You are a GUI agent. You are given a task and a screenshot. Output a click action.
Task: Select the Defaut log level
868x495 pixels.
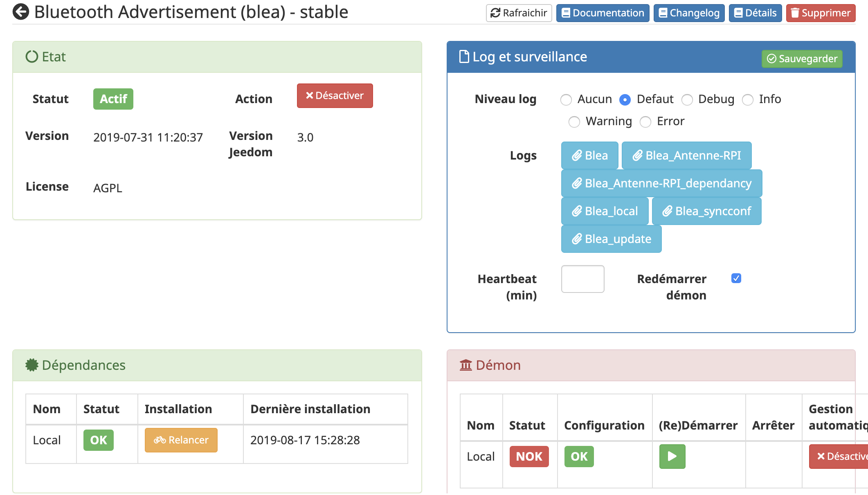(625, 100)
